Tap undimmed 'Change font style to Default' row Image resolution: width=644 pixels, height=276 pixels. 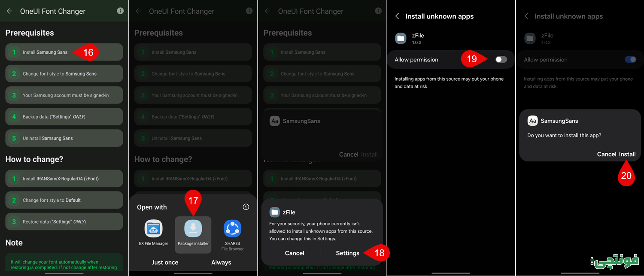[x=64, y=200]
